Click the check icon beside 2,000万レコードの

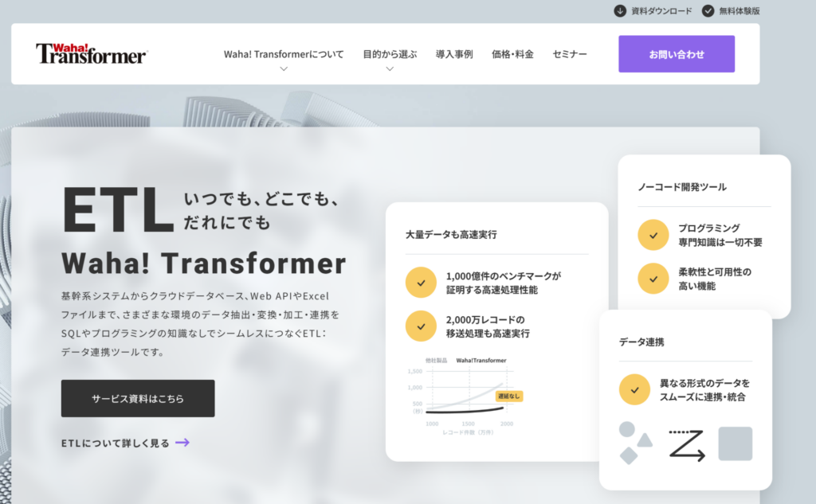coord(421,326)
